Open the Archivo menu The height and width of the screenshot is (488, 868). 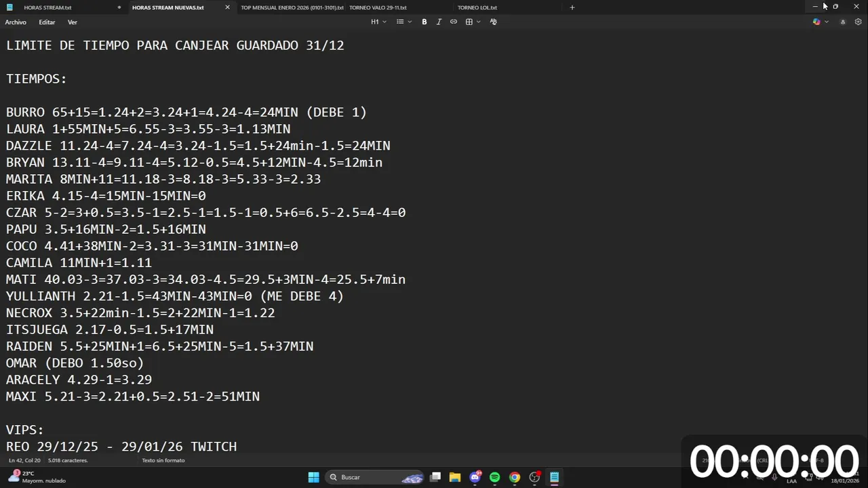tap(16, 22)
